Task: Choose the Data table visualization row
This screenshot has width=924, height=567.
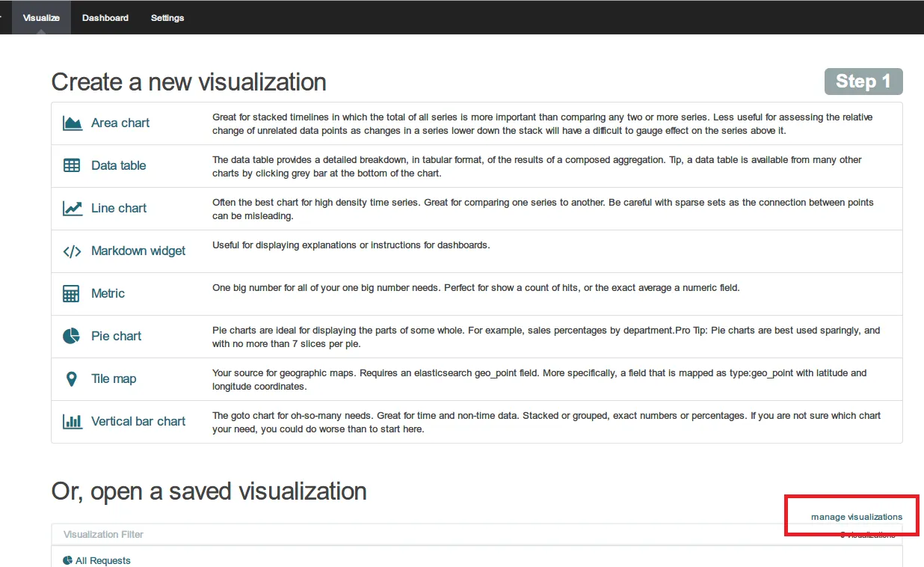Action: [x=117, y=165]
